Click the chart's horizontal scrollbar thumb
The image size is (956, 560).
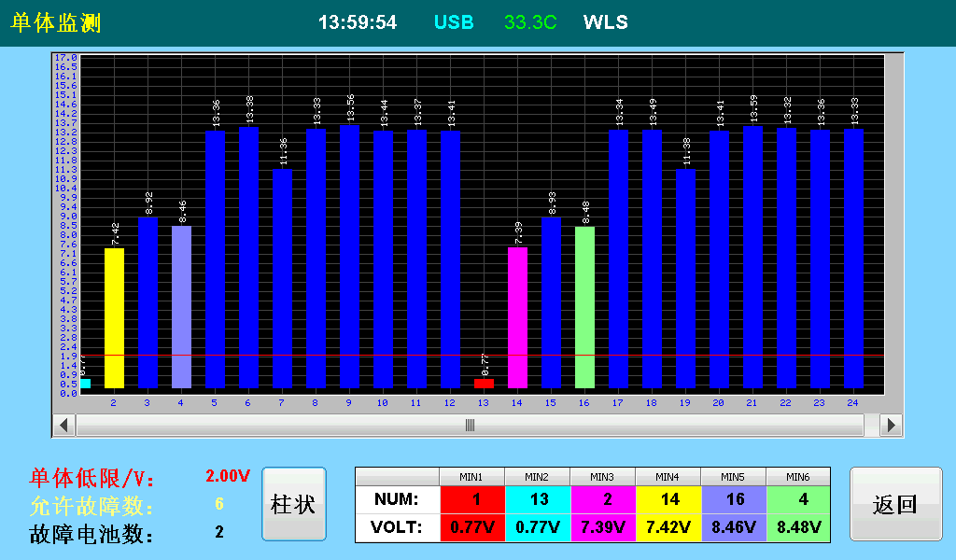pos(470,425)
